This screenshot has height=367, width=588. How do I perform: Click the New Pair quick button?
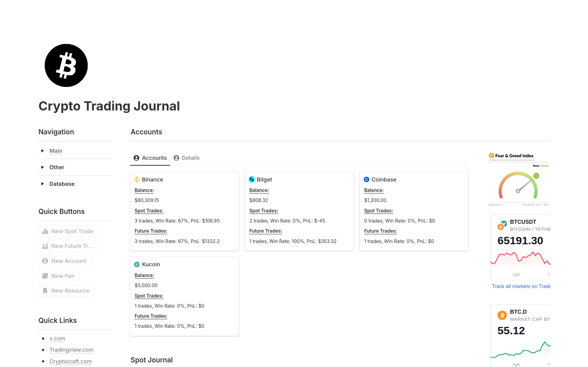coord(58,276)
